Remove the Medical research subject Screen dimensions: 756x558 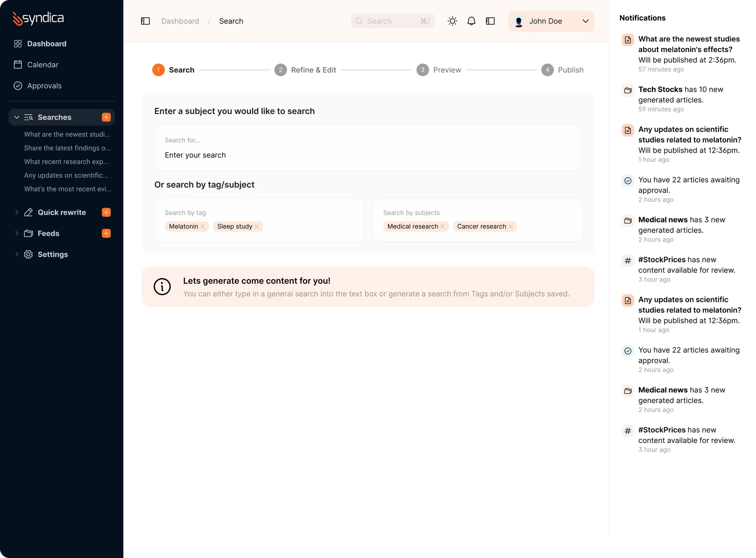(443, 227)
